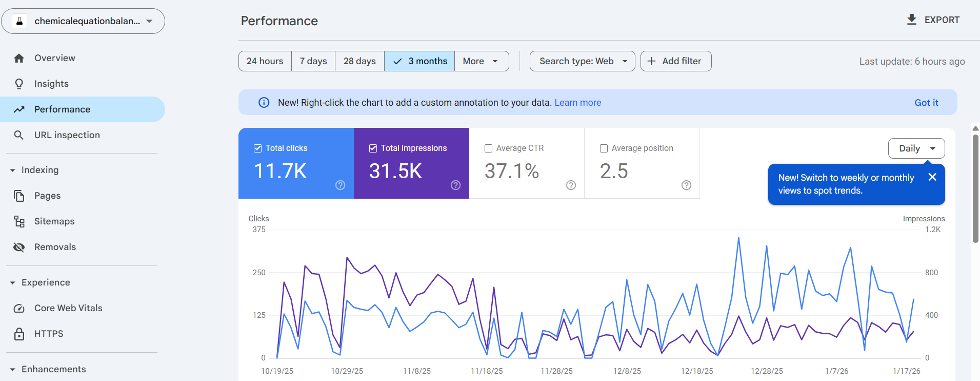980x381 pixels.
Task: Click the Overview home icon
Action: click(19, 58)
